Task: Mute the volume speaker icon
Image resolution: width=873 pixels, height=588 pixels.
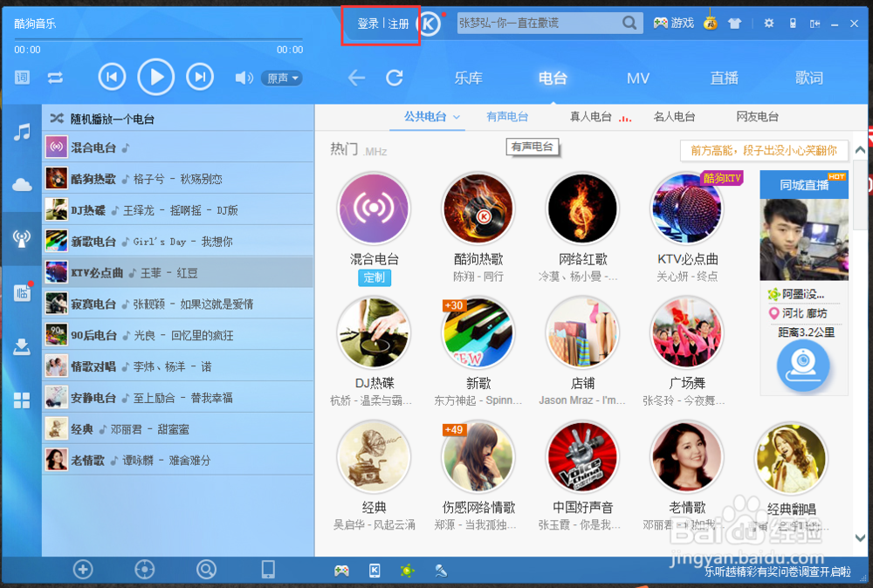Action: [x=244, y=78]
